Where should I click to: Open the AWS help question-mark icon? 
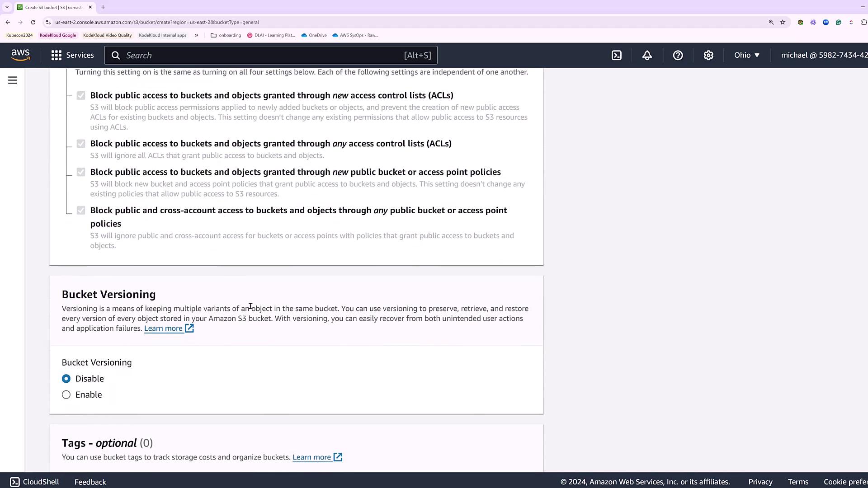(x=678, y=55)
